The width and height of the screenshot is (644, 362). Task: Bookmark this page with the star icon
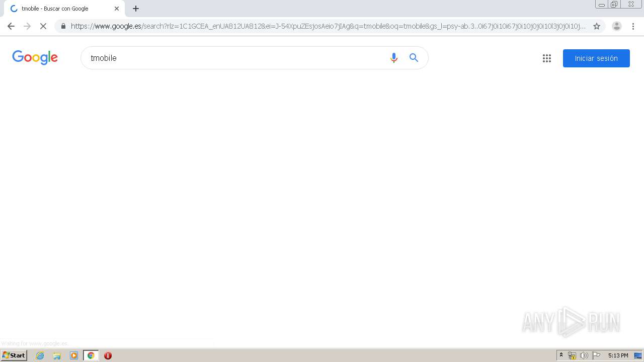597,26
